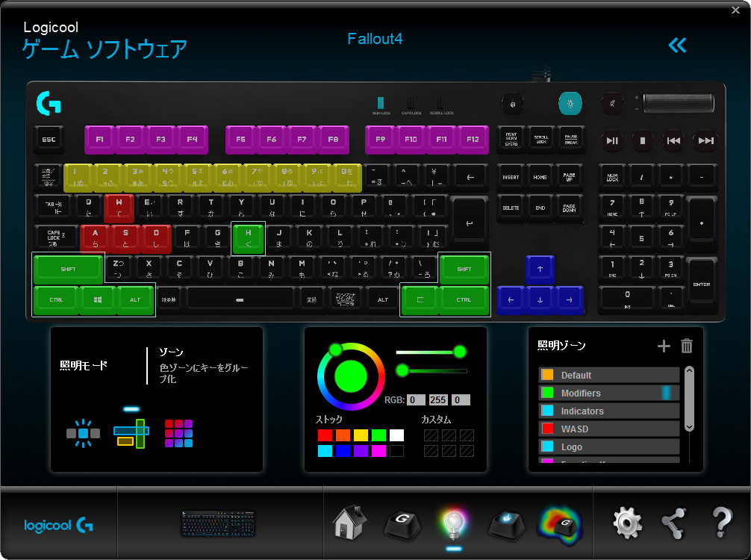Select the WASD lighting zone

608,429
